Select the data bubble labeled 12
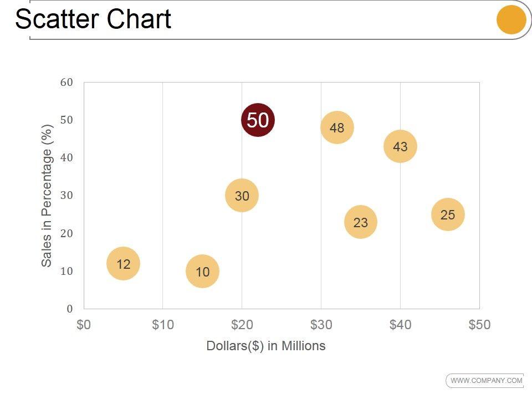Image resolution: width=532 pixels, height=399 pixels. pos(123,264)
